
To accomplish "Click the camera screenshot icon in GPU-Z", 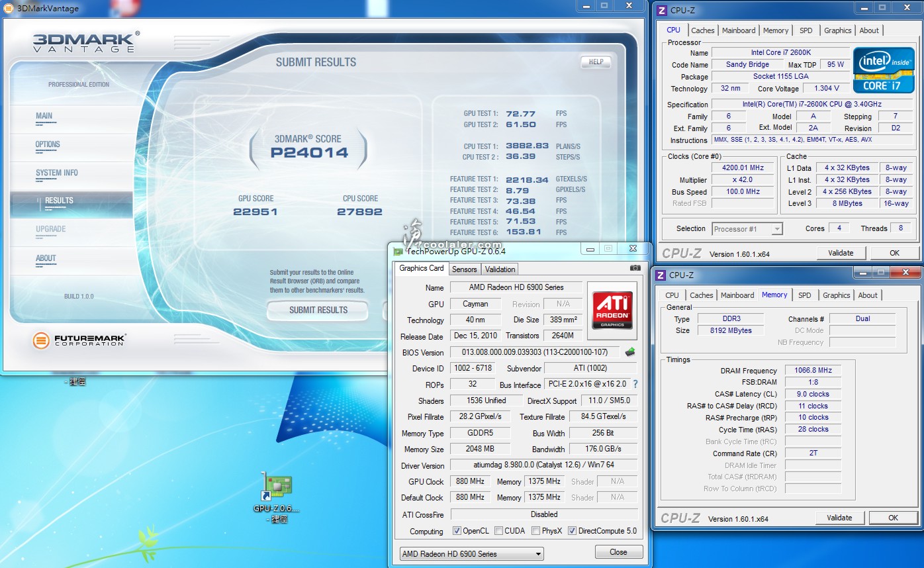I will point(635,268).
